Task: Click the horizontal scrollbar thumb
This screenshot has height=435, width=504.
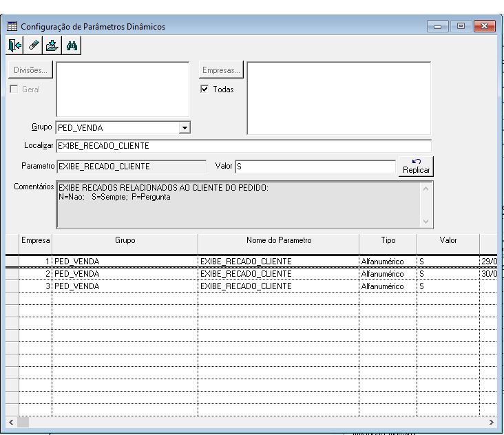Action: click(23, 422)
